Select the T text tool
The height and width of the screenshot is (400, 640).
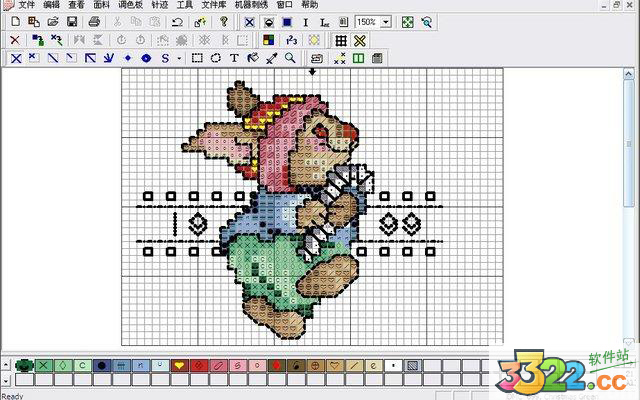234,58
